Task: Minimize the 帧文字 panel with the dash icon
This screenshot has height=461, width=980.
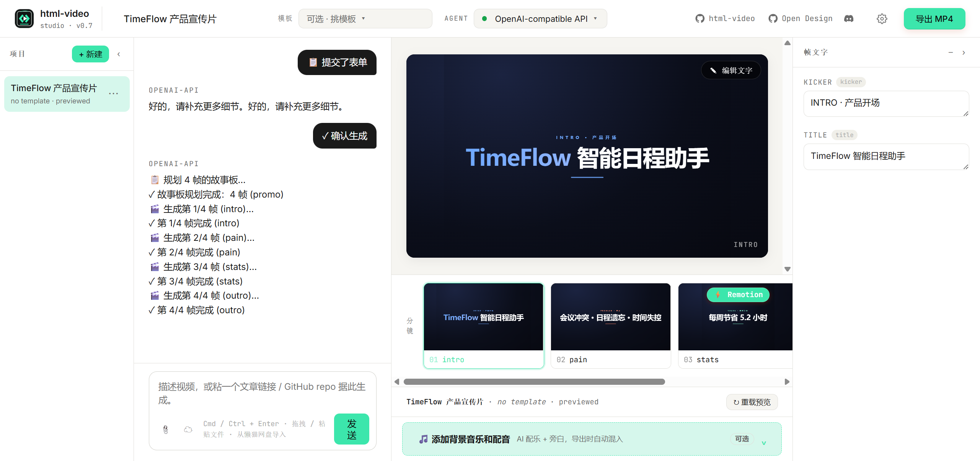Action: [x=951, y=52]
